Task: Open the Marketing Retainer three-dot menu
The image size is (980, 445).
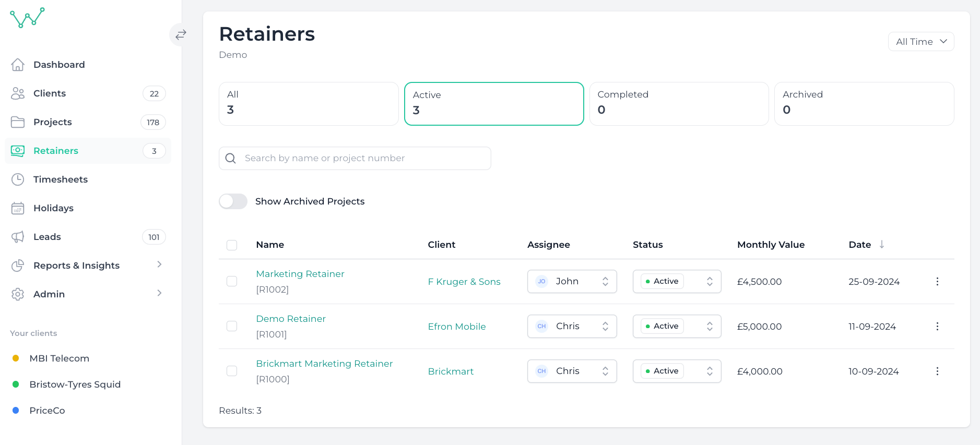Action: click(937, 282)
